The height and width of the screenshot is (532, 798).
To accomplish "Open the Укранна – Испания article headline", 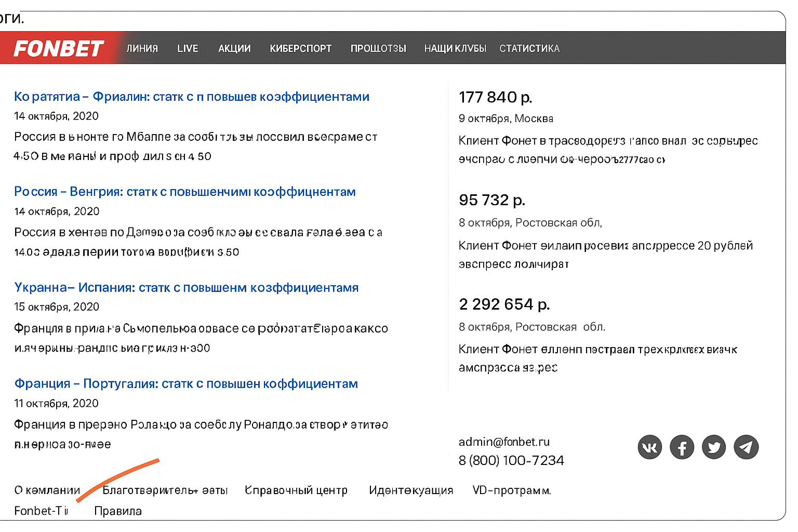I will coord(187,288).
